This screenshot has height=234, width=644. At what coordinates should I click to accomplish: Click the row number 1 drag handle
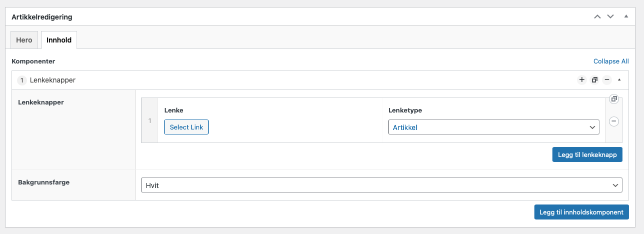[150, 120]
